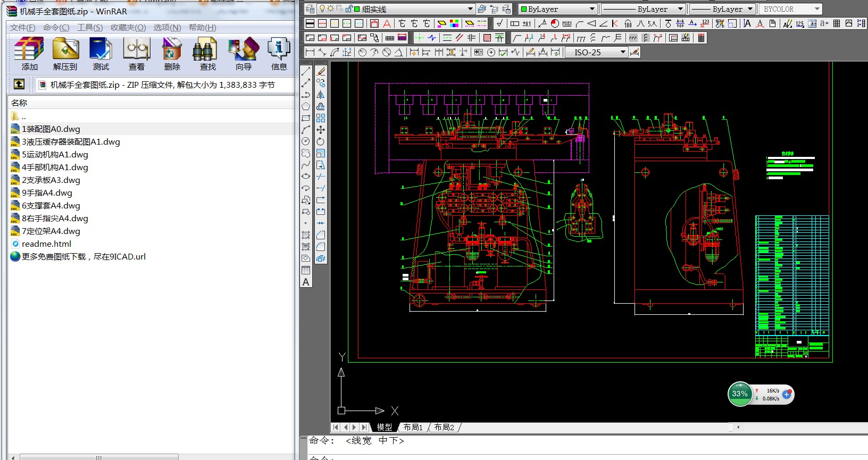Switch to the 模型 tab
The image size is (868, 460).
(384, 427)
